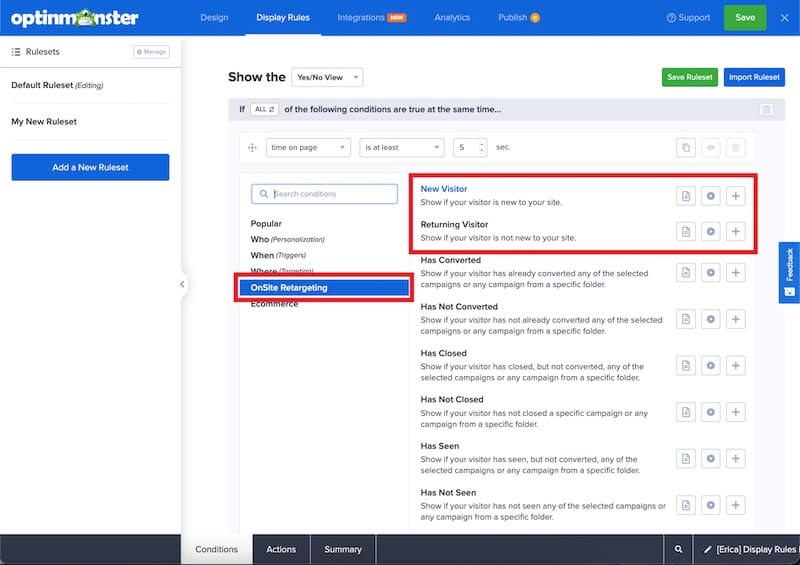Click video icon for Has Not Seen

click(711, 505)
